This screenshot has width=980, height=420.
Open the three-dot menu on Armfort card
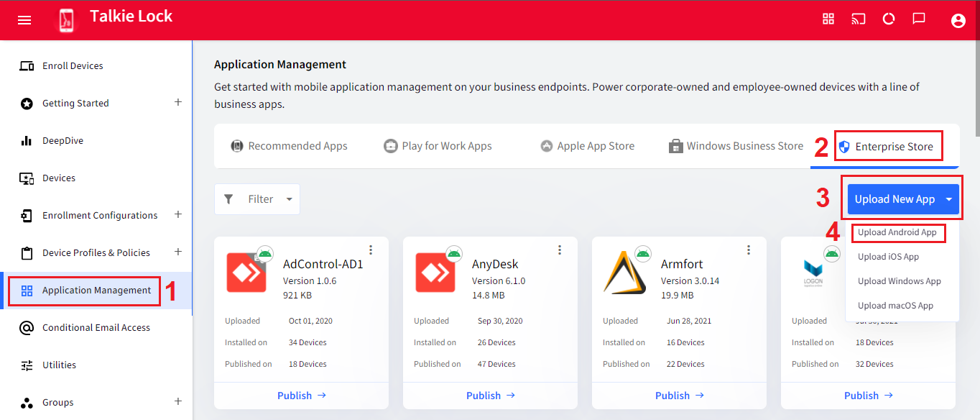tap(749, 250)
